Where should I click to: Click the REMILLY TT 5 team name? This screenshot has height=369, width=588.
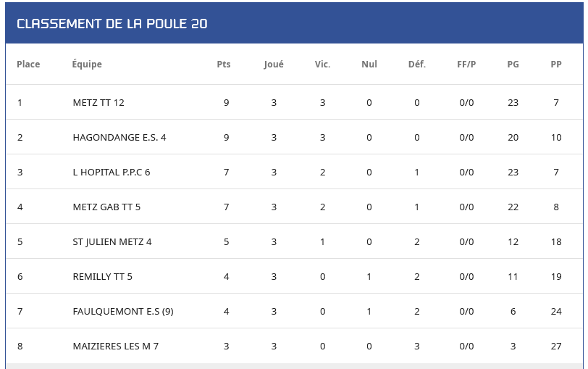coord(103,277)
